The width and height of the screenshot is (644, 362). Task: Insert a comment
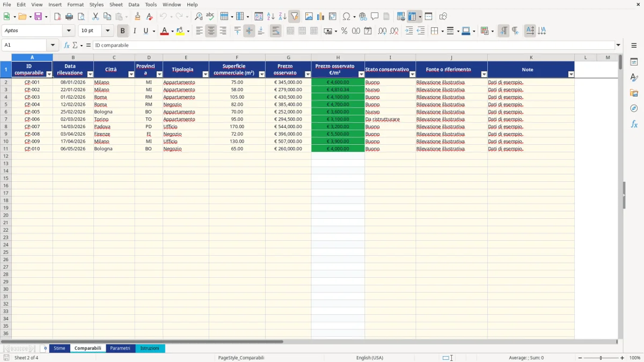pos(375,17)
